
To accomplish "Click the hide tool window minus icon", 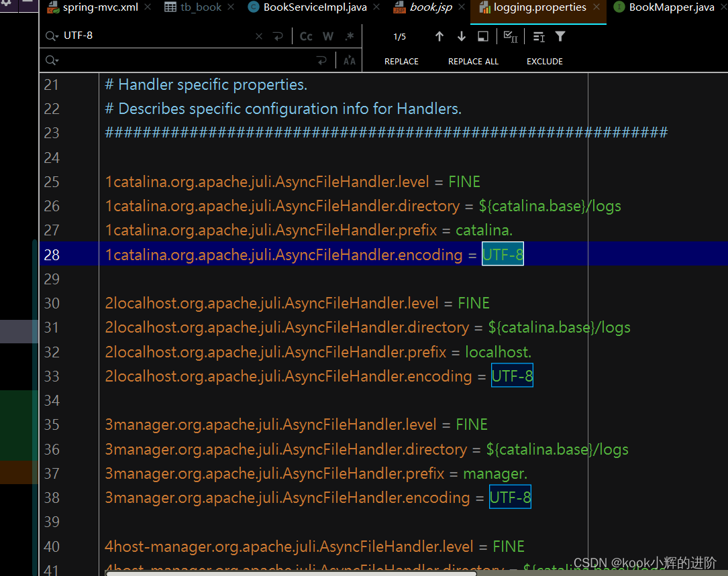I will click(28, 2).
